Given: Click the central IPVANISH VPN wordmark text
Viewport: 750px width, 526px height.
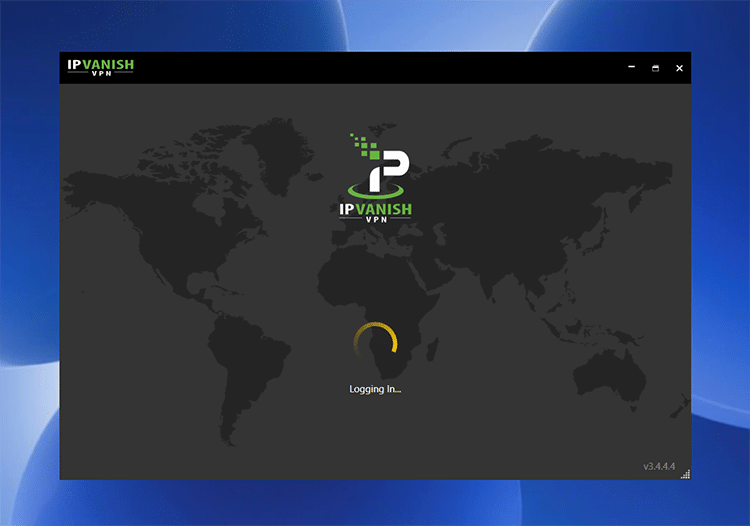Looking at the screenshot, I should point(375,211).
